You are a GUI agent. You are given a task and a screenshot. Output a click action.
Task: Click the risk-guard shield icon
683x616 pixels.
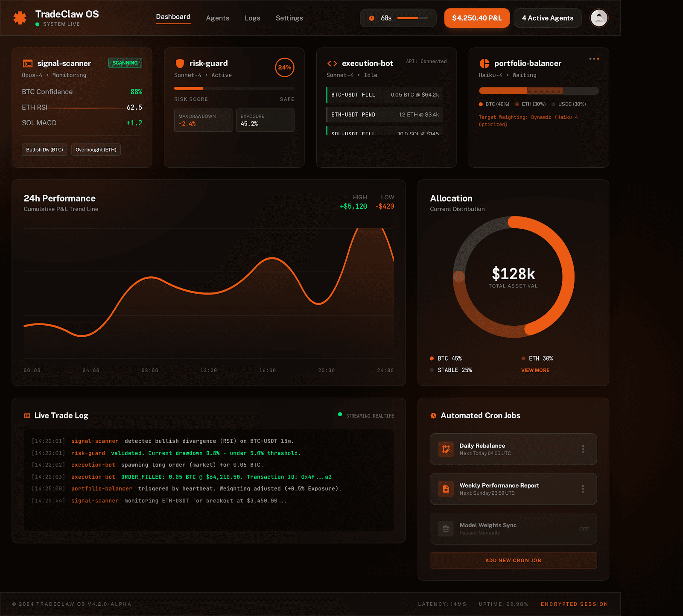(180, 63)
